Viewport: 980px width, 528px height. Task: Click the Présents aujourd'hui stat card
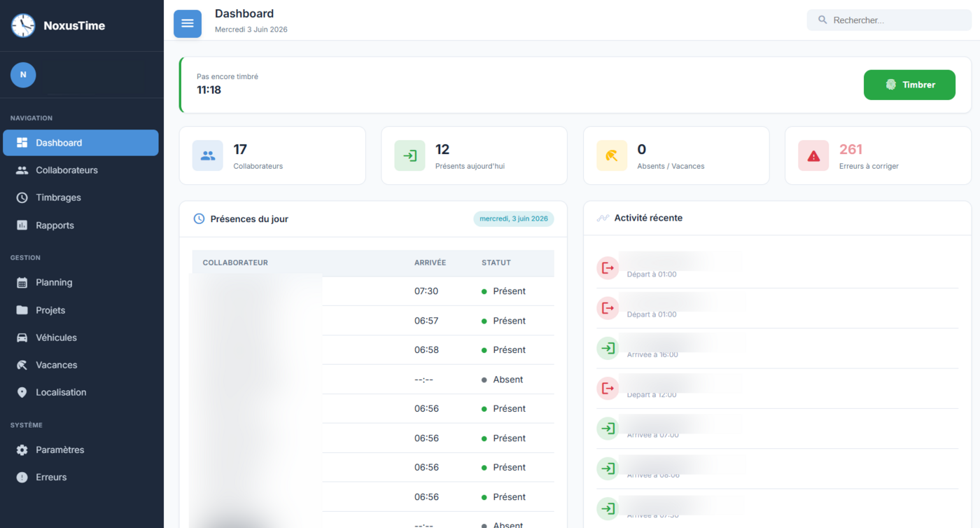pyautogui.click(x=474, y=155)
